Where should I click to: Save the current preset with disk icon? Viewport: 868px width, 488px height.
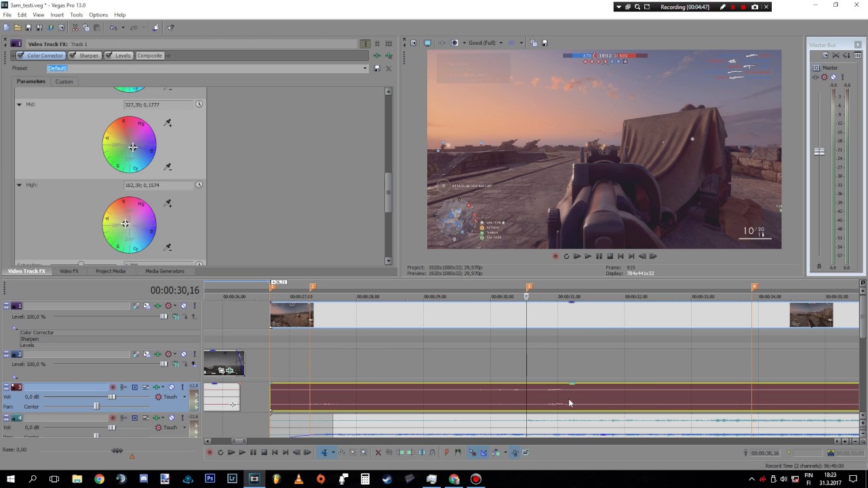377,68
